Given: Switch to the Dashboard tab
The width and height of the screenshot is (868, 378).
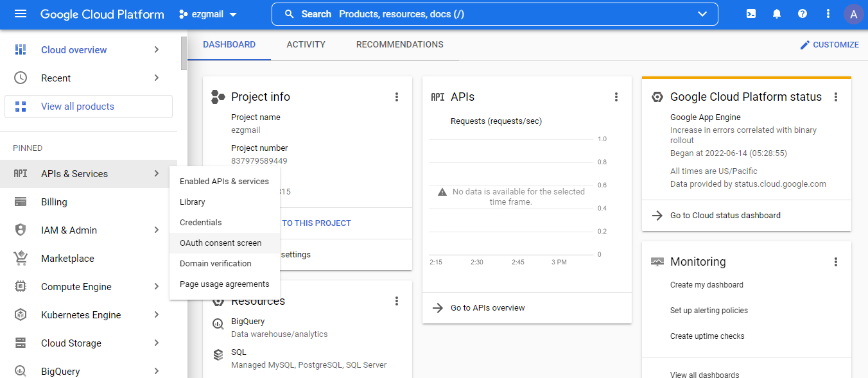Looking at the screenshot, I should pyautogui.click(x=229, y=45).
